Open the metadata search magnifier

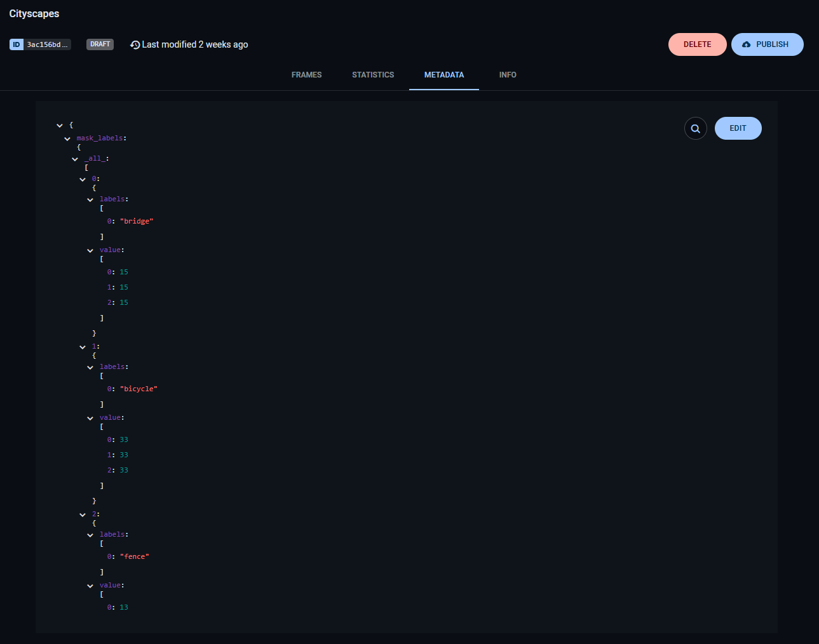(695, 128)
